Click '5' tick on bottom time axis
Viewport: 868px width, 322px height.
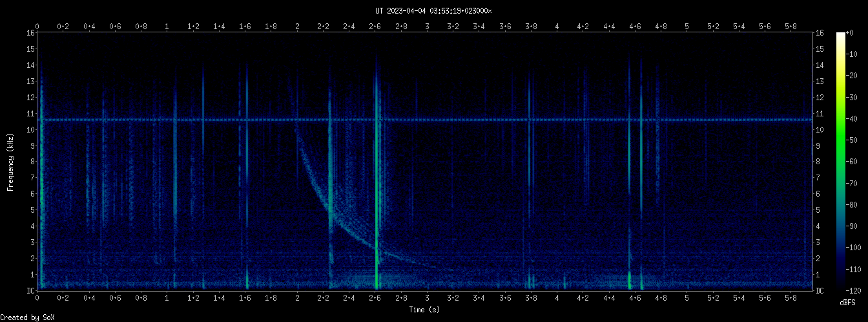(x=687, y=298)
